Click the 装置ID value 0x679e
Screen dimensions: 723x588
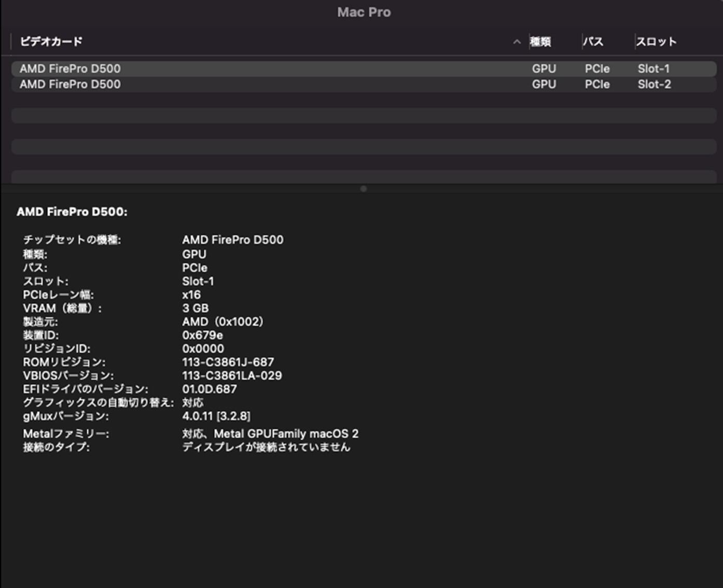pyautogui.click(x=202, y=335)
